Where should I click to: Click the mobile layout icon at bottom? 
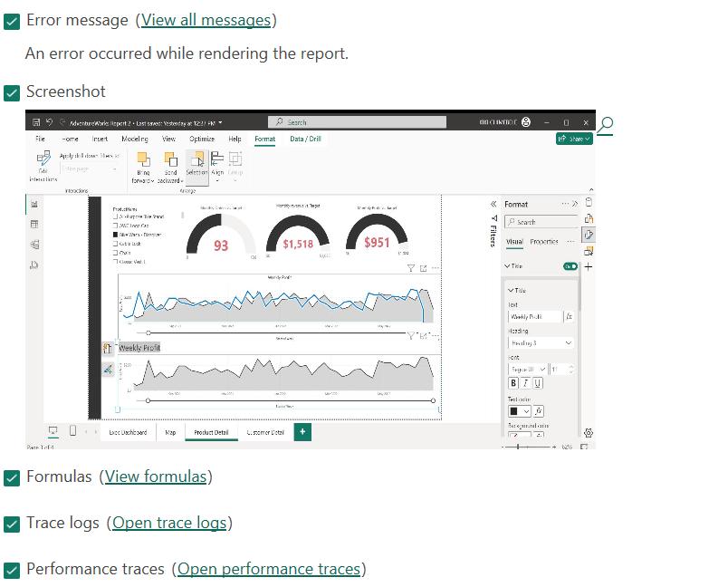(73, 431)
